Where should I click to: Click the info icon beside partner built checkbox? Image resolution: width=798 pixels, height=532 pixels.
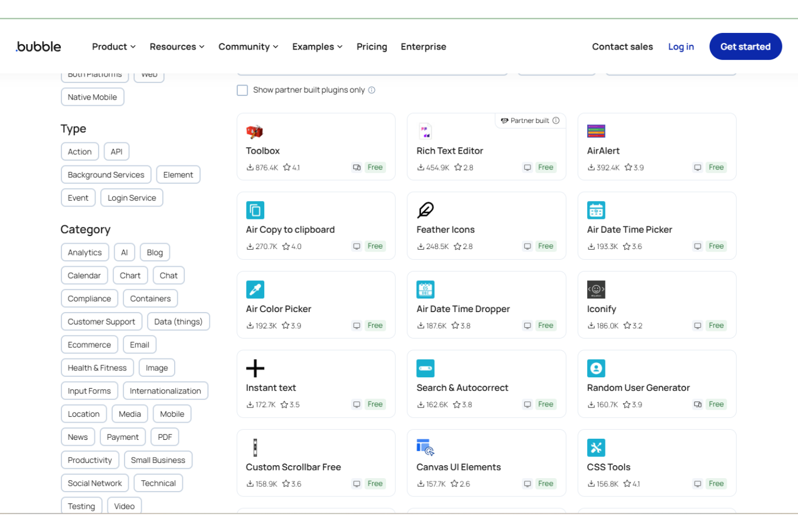tap(372, 90)
